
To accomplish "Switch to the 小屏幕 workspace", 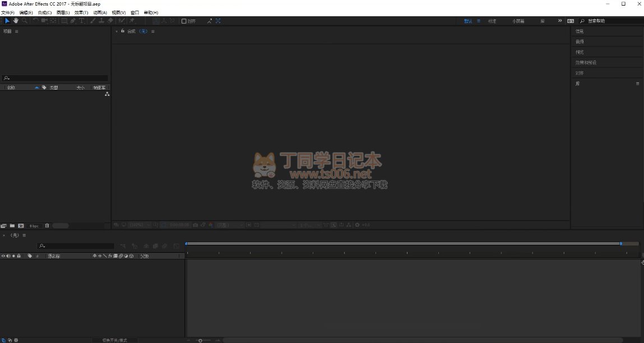I will click(518, 21).
